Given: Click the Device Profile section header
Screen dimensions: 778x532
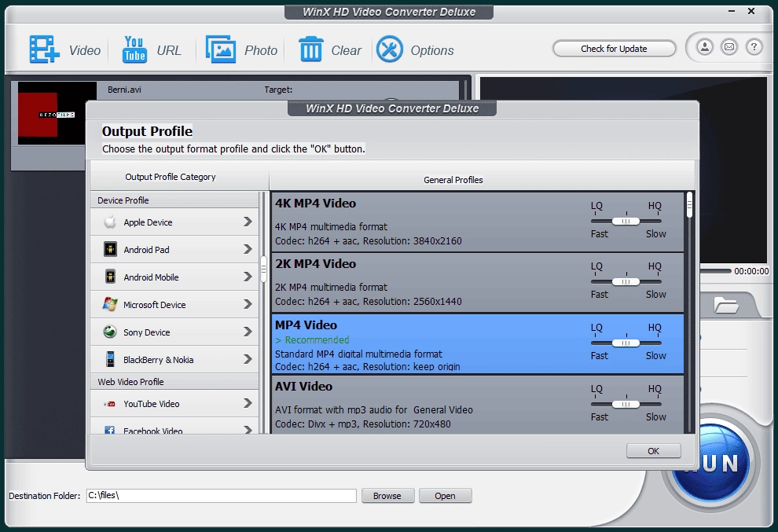Looking at the screenshot, I should (x=174, y=200).
